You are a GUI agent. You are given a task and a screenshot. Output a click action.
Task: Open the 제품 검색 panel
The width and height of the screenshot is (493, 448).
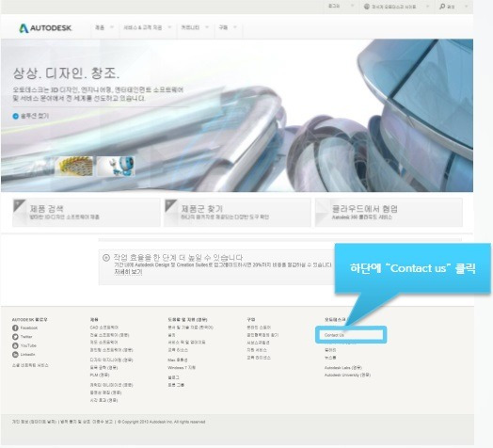pyautogui.click(x=87, y=213)
